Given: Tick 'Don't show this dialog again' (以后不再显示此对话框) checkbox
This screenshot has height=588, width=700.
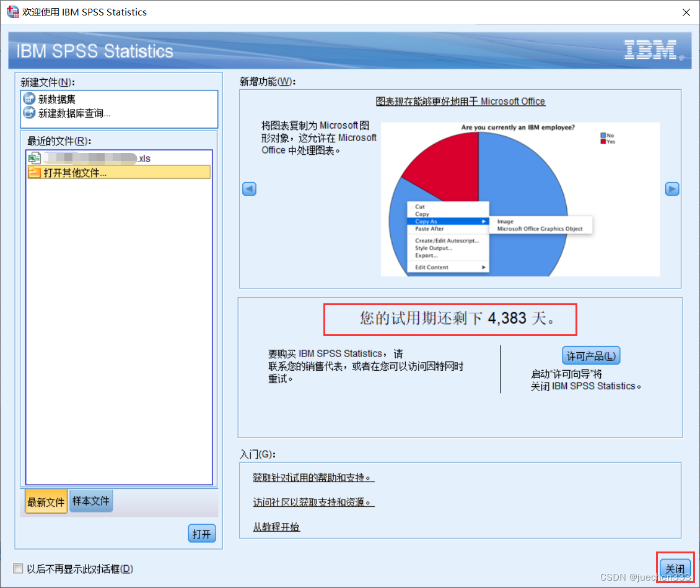Looking at the screenshot, I should click(18, 568).
